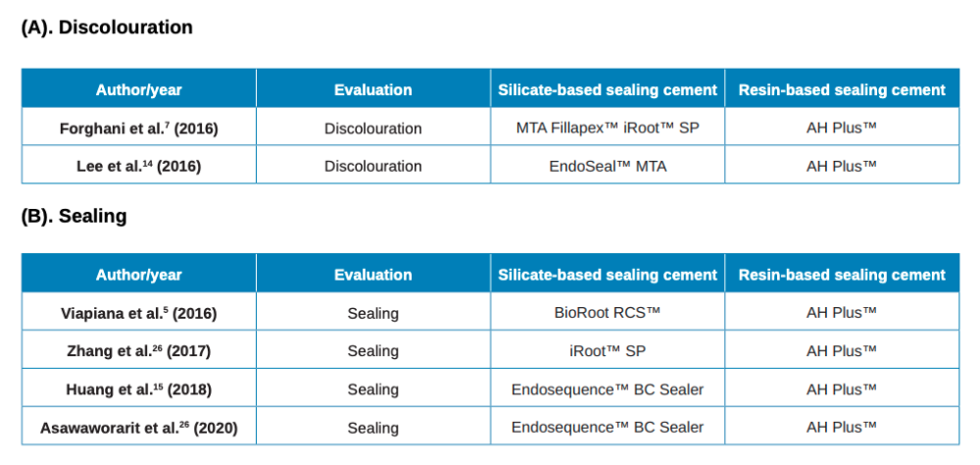Screen dimensions: 980x465
Task: Click the Asawaworarit et al. (2020) author cell
Action: click(x=138, y=428)
